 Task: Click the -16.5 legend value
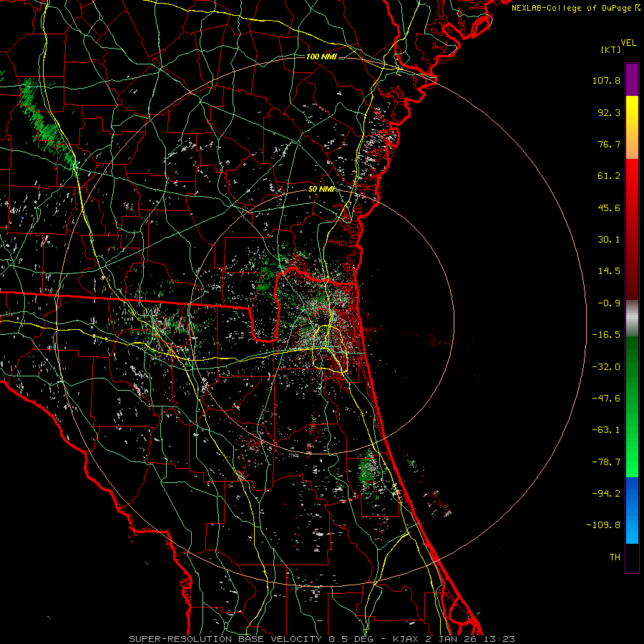(x=606, y=335)
